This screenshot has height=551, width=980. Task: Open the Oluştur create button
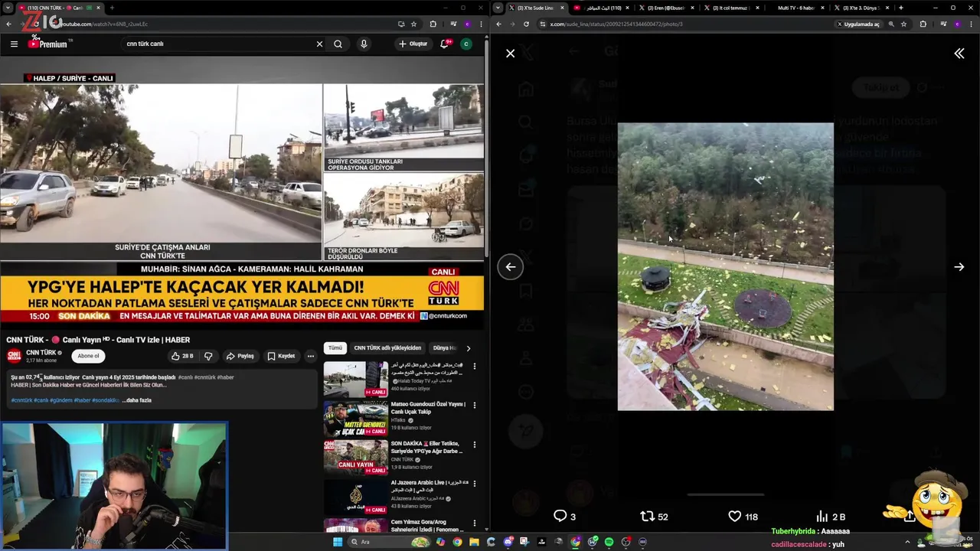[x=413, y=44]
